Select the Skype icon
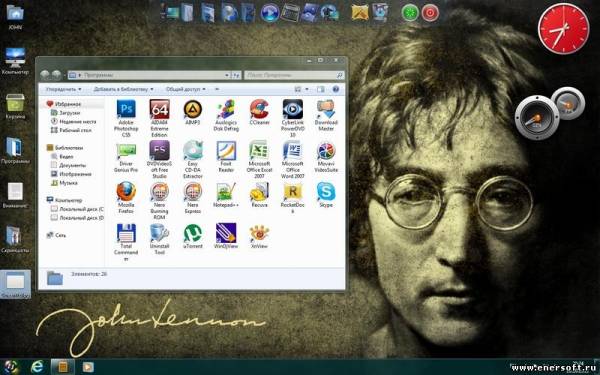Image resolution: width=600 pixels, height=375 pixels. [x=326, y=194]
